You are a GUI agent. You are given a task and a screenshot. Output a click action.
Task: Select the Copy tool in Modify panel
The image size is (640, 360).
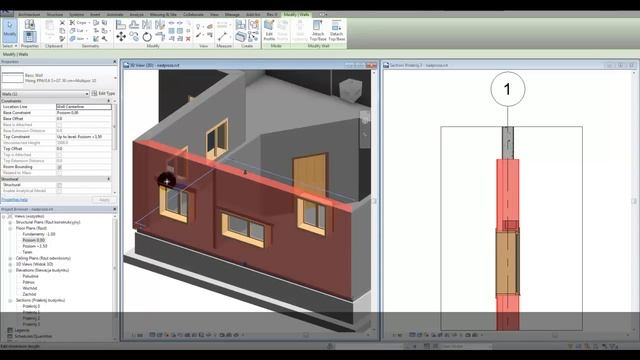[x=134, y=37]
